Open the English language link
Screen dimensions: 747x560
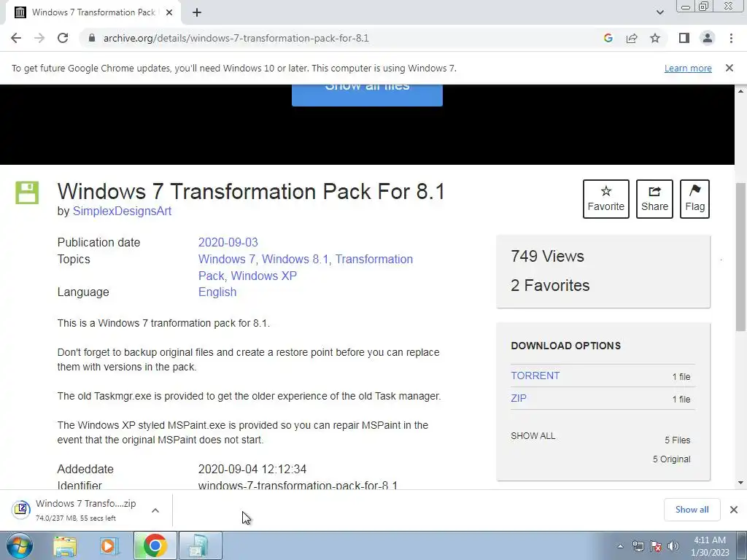(x=217, y=292)
